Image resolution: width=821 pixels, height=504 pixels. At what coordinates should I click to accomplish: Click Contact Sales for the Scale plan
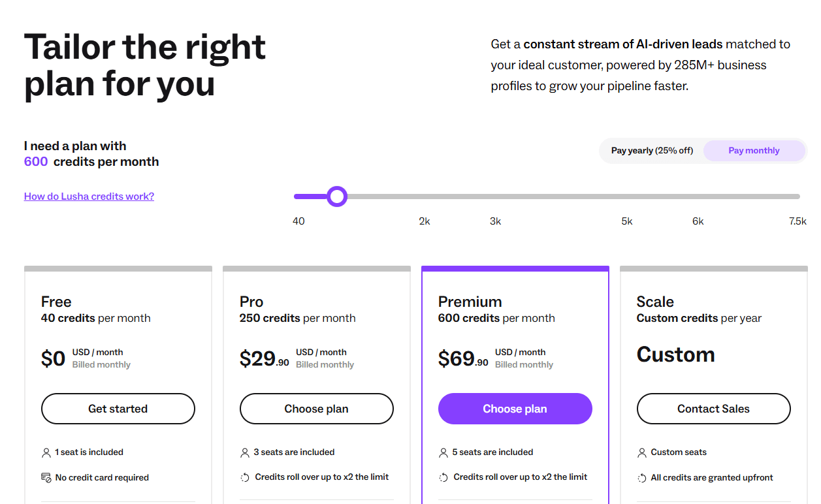(x=713, y=409)
